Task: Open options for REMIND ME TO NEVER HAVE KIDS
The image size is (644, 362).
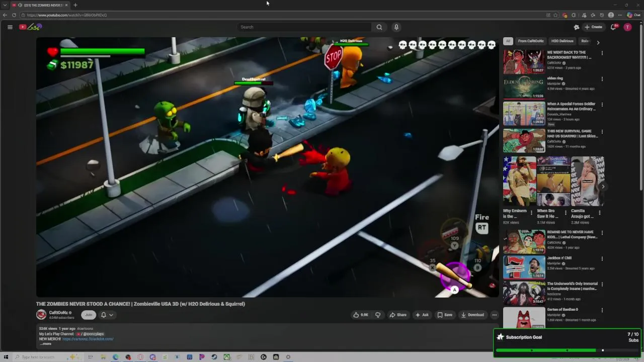Action: click(x=602, y=234)
